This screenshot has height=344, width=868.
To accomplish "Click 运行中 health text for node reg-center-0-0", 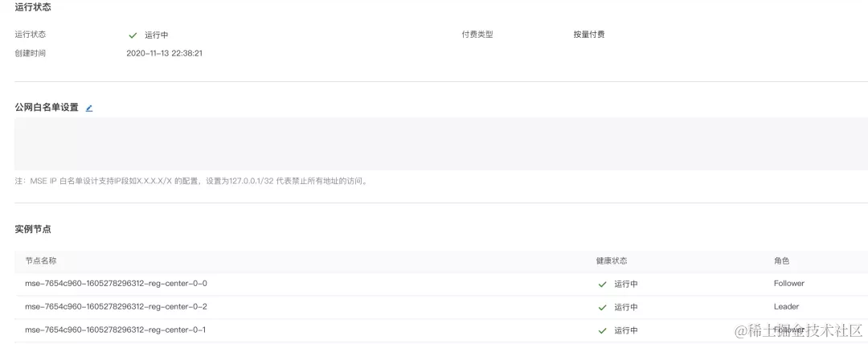I will tap(626, 285).
